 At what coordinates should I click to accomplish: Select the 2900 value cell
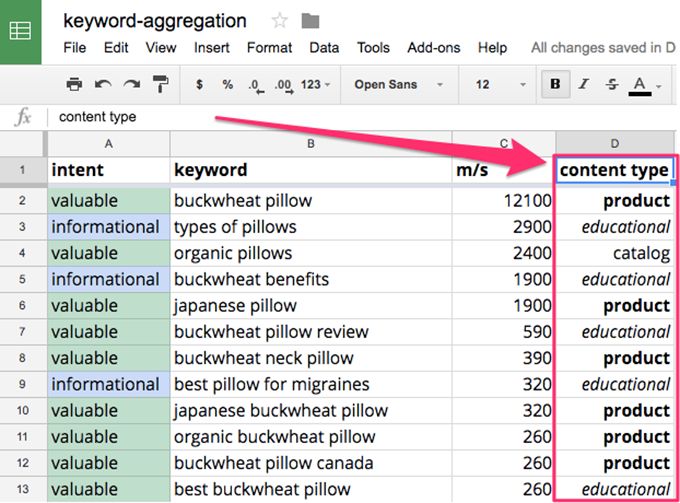(503, 227)
